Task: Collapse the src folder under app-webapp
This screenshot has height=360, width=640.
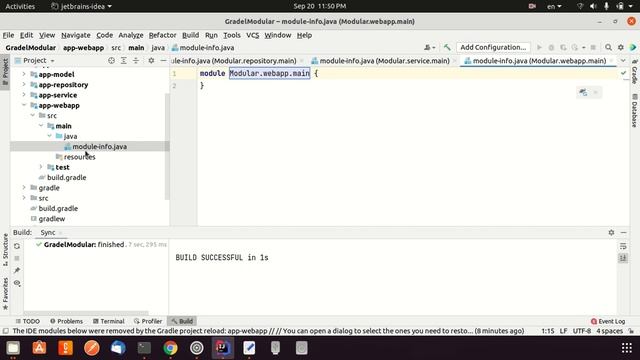Action: (32, 115)
